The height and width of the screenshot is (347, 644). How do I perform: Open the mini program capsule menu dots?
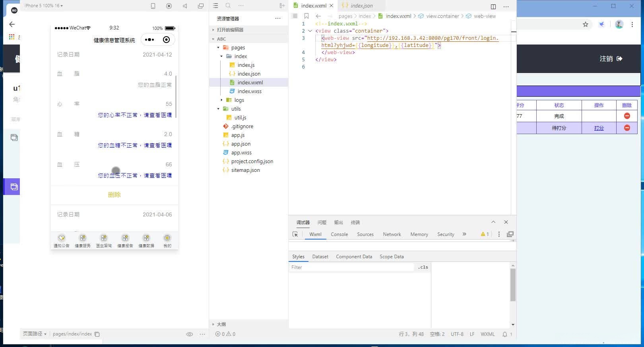149,39
